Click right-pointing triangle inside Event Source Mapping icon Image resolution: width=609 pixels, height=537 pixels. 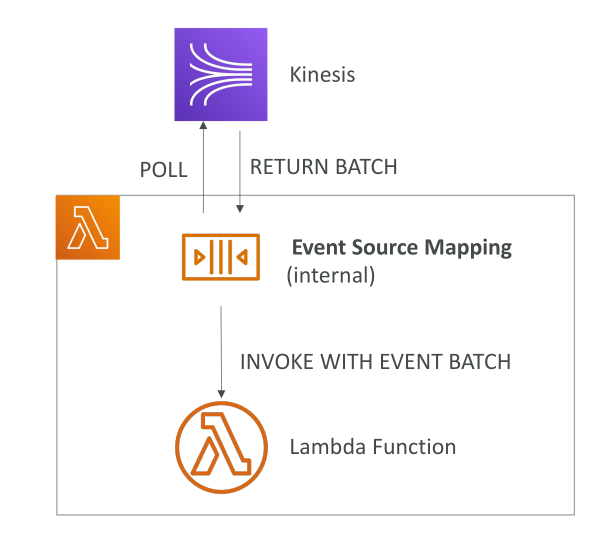[x=199, y=257]
